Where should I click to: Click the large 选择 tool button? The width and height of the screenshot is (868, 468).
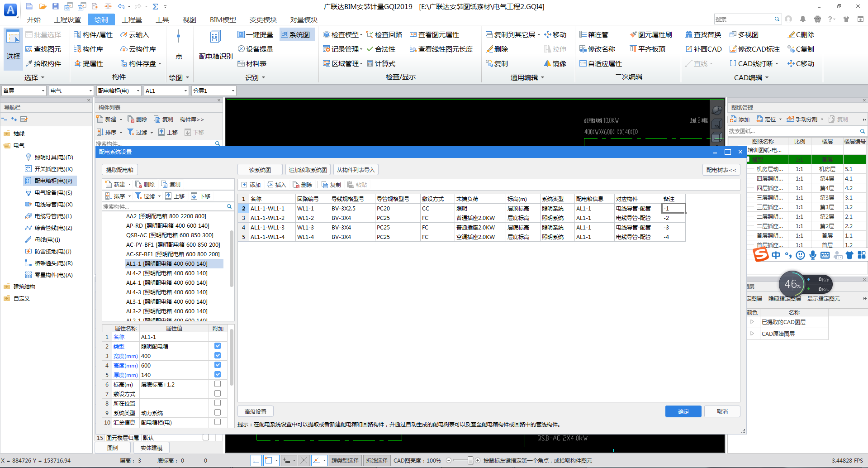pyautogui.click(x=13, y=49)
